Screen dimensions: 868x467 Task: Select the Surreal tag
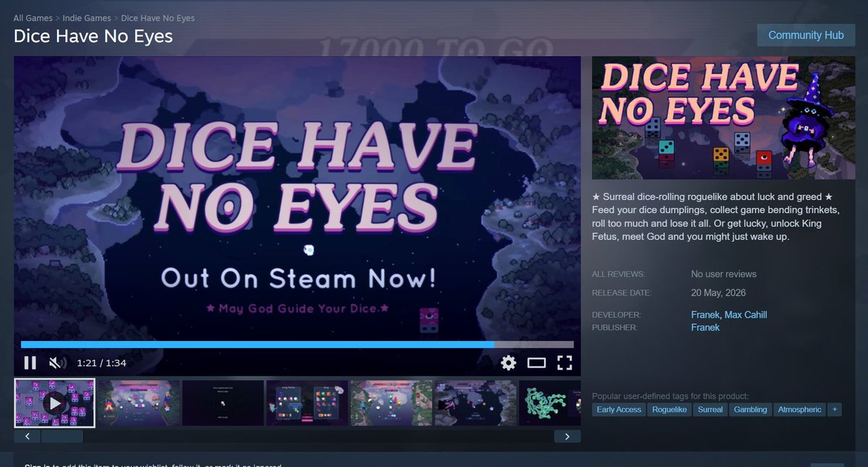pos(710,410)
